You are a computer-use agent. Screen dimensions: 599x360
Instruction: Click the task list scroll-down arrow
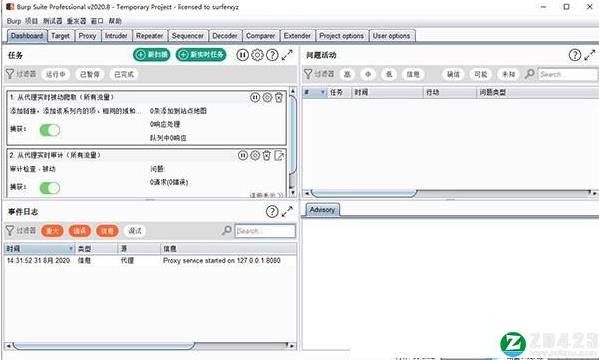pyautogui.click(x=293, y=193)
